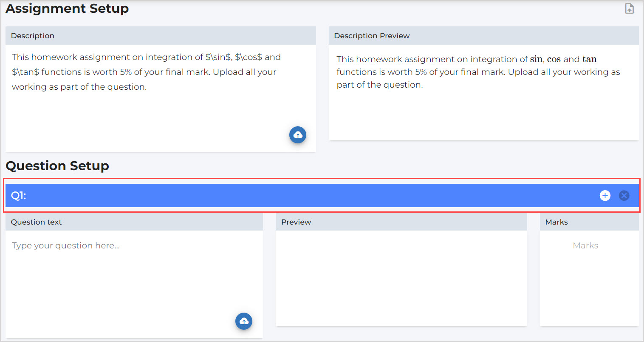Click the 'Assignment Setup' heading
This screenshot has width=644, height=342.
pos(67,9)
